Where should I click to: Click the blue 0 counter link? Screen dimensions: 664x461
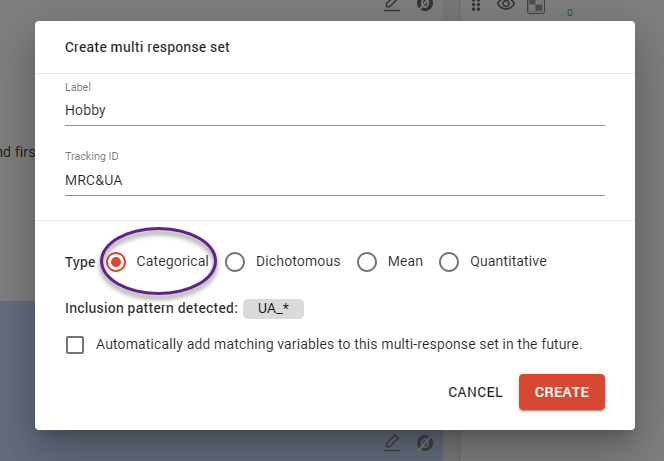(x=570, y=13)
